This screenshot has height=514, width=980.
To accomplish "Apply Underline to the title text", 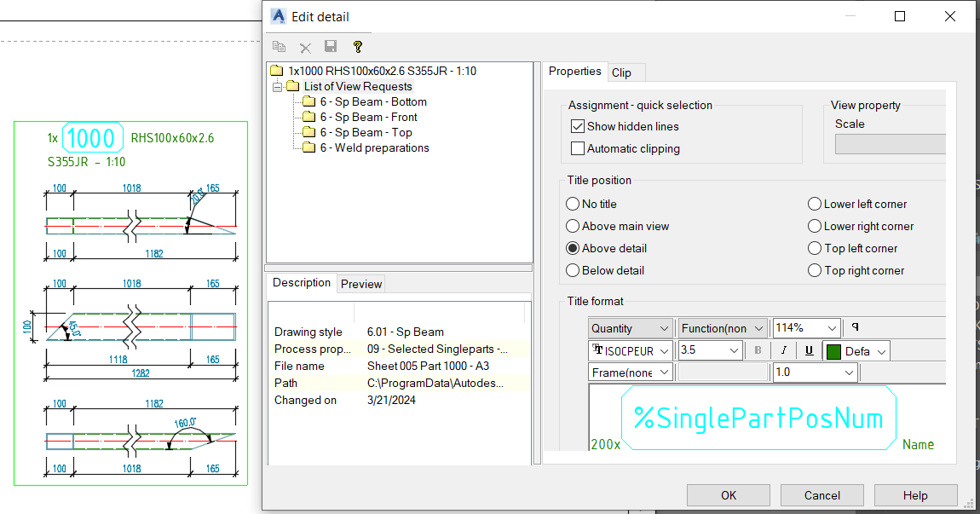I will (808, 349).
